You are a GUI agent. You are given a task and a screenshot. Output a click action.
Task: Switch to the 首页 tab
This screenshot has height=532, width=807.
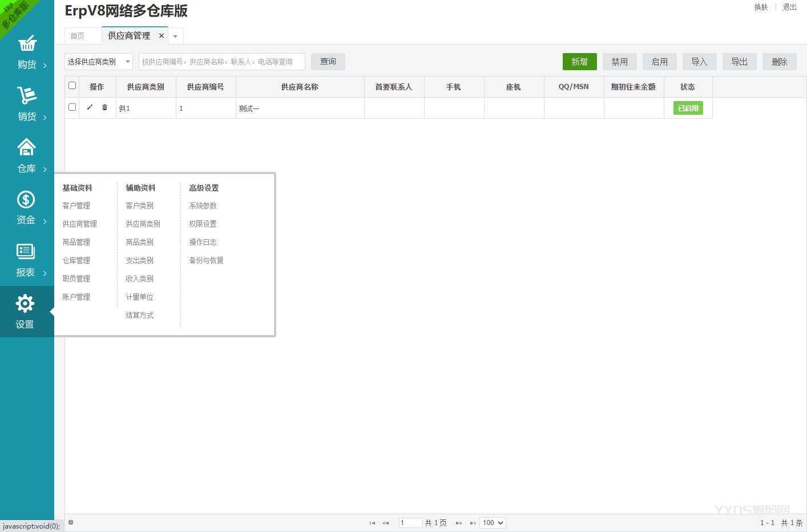coord(78,36)
